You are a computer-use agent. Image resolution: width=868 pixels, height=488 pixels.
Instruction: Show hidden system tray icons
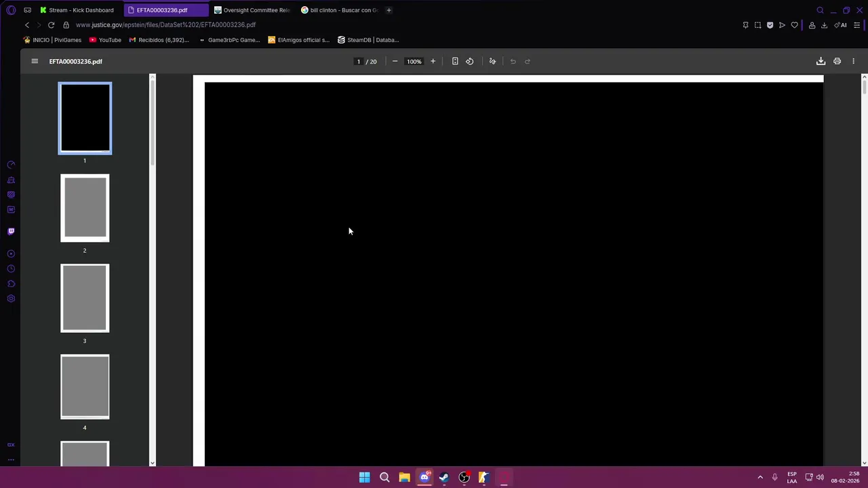coord(760,477)
